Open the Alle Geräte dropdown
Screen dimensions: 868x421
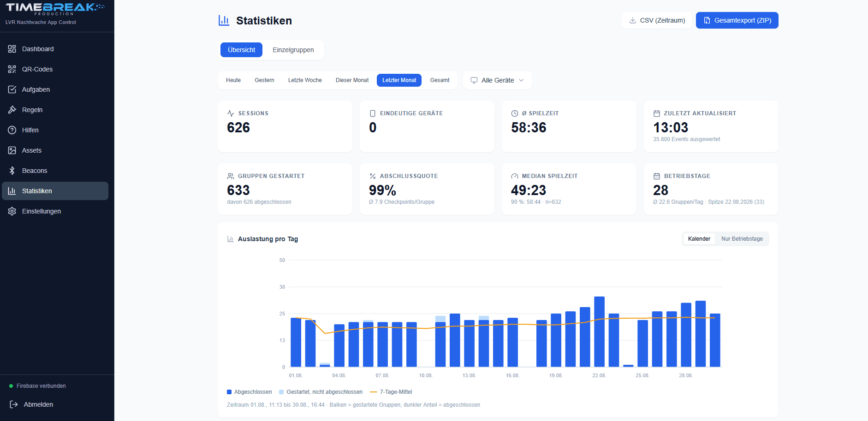pyautogui.click(x=497, y=80)
